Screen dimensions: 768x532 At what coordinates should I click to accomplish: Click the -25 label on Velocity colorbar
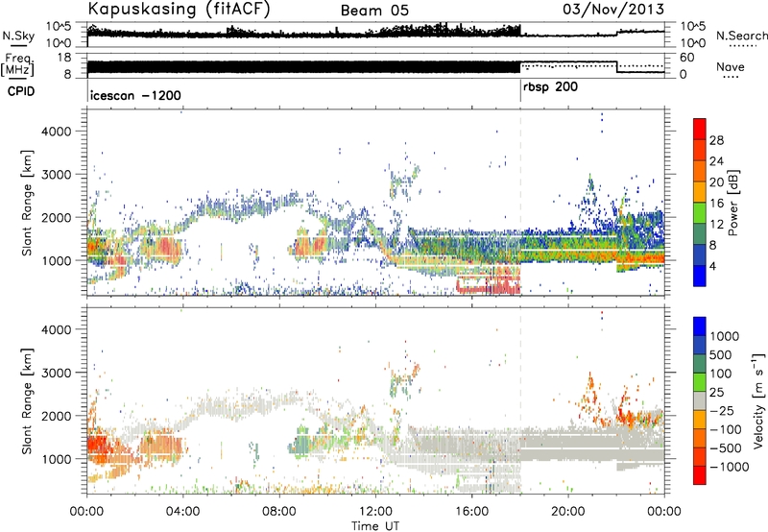722,410
